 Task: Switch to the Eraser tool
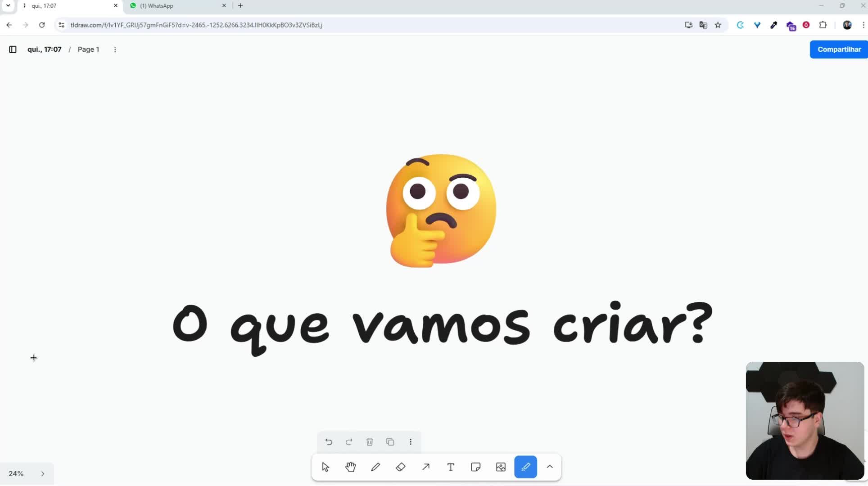[x=401, y=467]
